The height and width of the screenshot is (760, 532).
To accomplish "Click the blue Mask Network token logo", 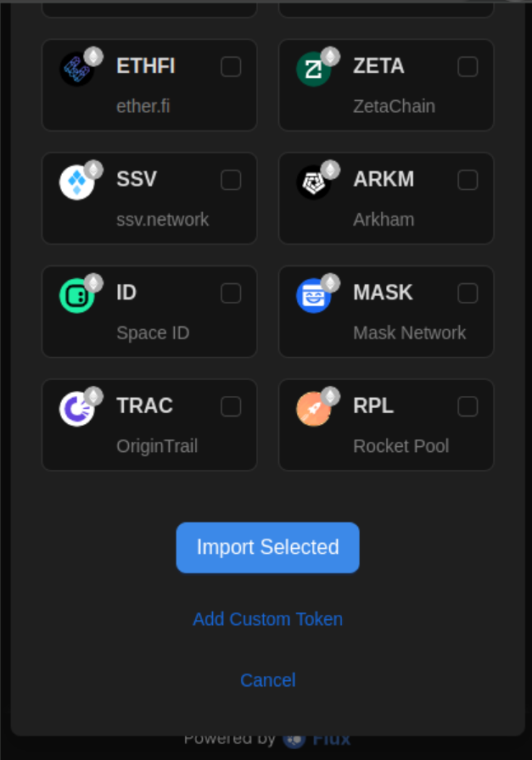I will tap(313, 296).
